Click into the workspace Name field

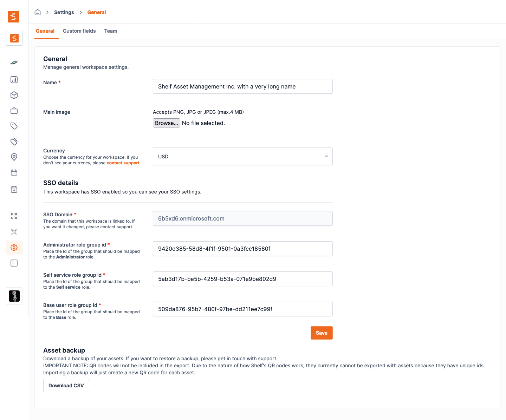tap(242, 86)
